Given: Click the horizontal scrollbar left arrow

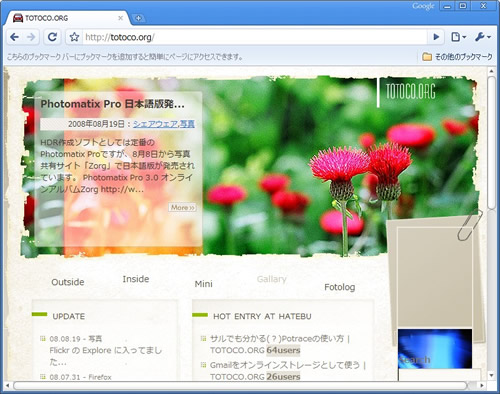Looking at the screenshot, I should pos(7,386).
